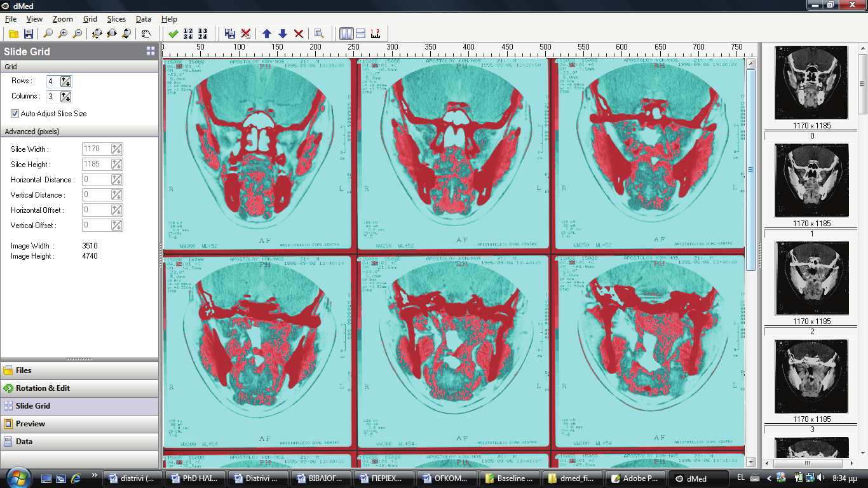The image size is (868, 488).
Task: Click the EL language indicator
Action: click(741, 478)
